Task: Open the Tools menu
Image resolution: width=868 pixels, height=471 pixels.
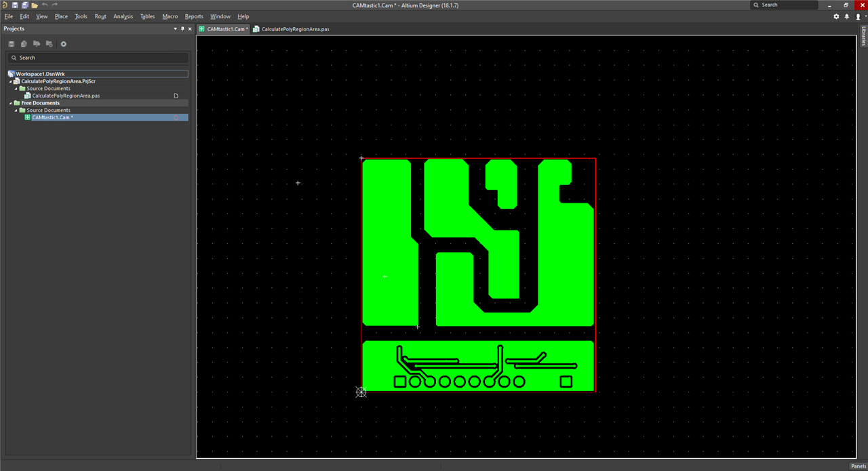Action: pyautogui.click(x=81, y=16)
